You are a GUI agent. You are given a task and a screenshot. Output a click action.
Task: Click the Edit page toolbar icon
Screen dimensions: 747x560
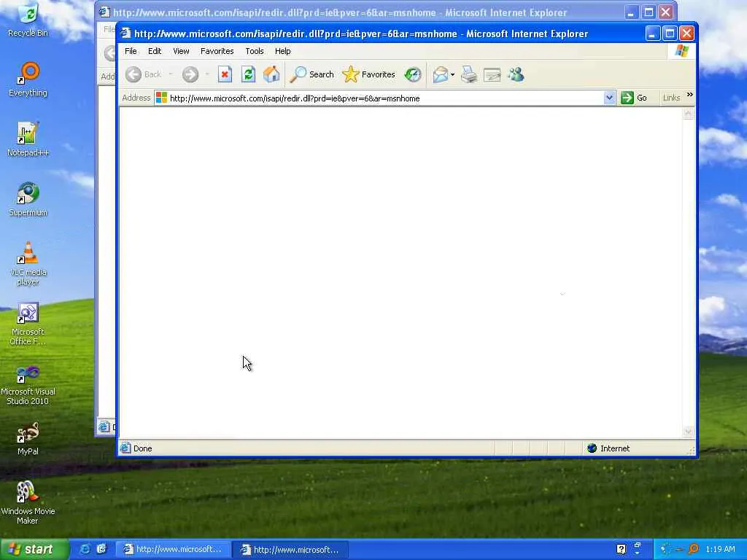point(492,75)
